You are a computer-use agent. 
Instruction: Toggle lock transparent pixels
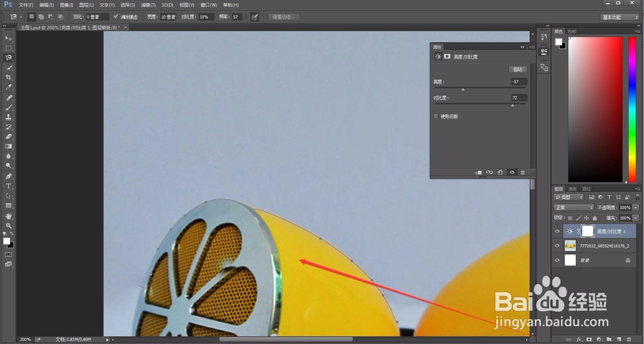pyautogui.click(x=570, y=218)
